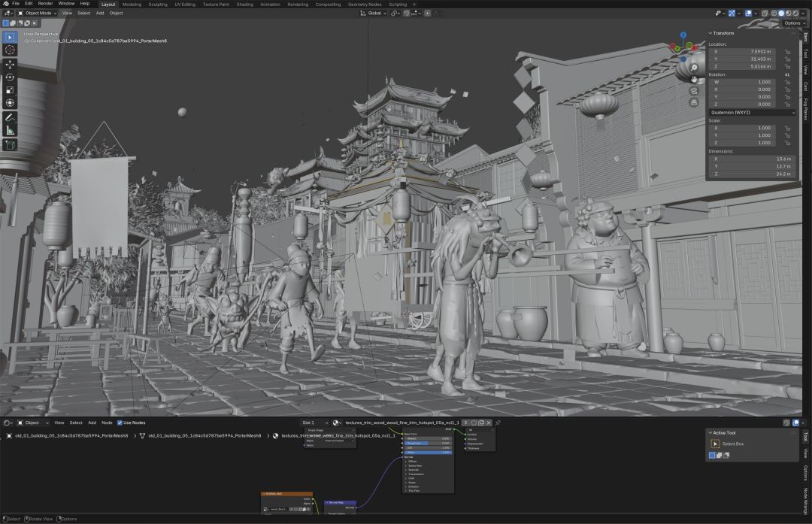Select the Measure tool
Viewport: 812px width, 524px height.
click(x=10, y=131)
